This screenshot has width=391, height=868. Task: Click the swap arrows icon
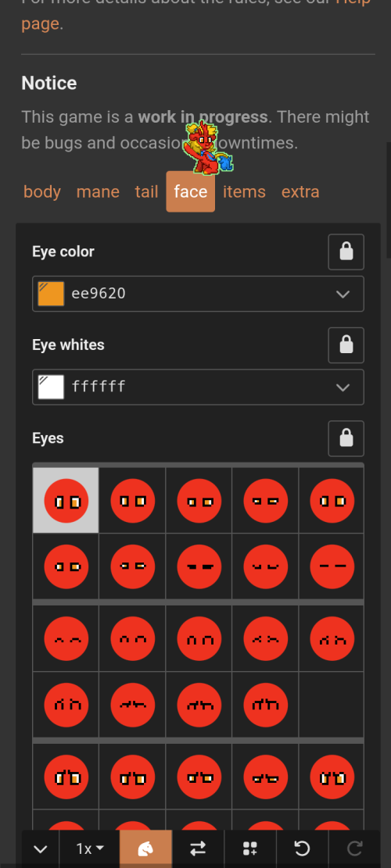coord(198,848)
